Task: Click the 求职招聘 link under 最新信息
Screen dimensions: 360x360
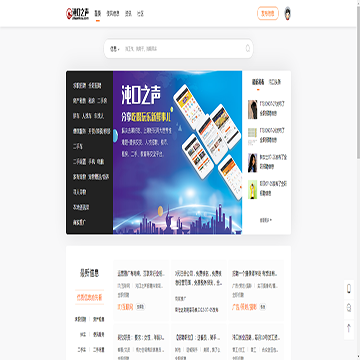Action: coord(80,319)
